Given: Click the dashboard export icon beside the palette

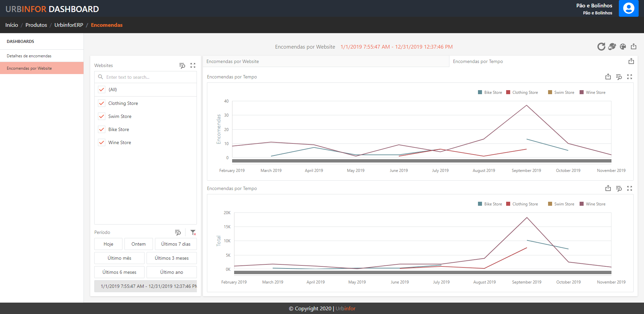Looking at the screenshot, I should (x=634, y=47).
